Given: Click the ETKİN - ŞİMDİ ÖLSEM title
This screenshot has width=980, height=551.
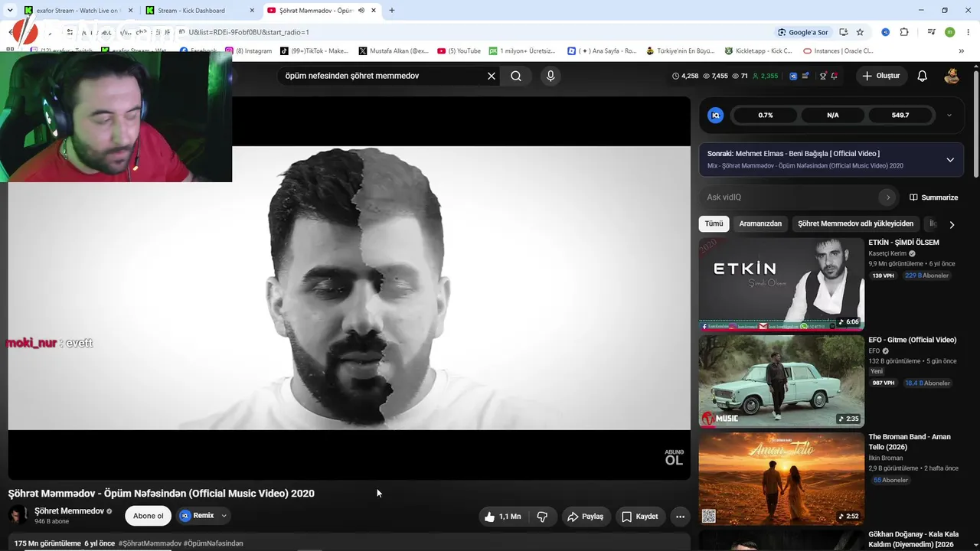Looking at the screenshot, I should 903,243.
